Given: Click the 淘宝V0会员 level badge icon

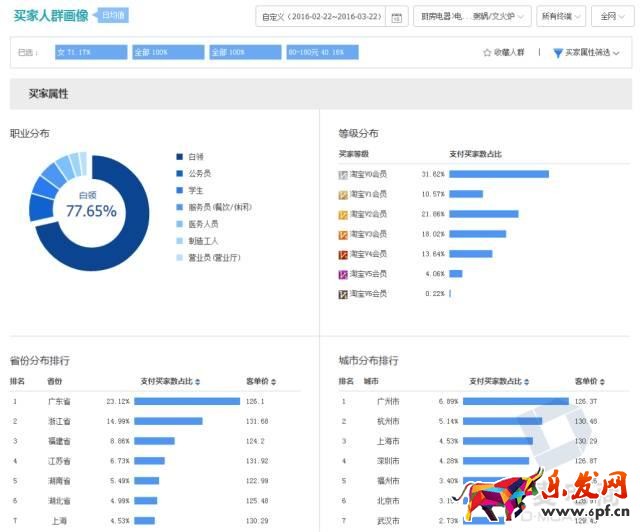Looking at the screenshot, I should [343, 174].
